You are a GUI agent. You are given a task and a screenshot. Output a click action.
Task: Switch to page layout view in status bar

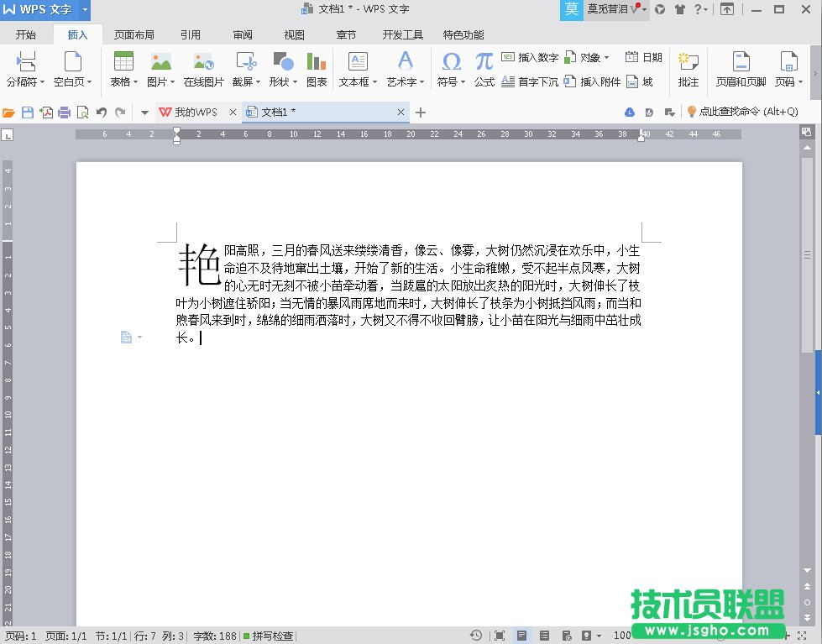[x=521, y=636]
